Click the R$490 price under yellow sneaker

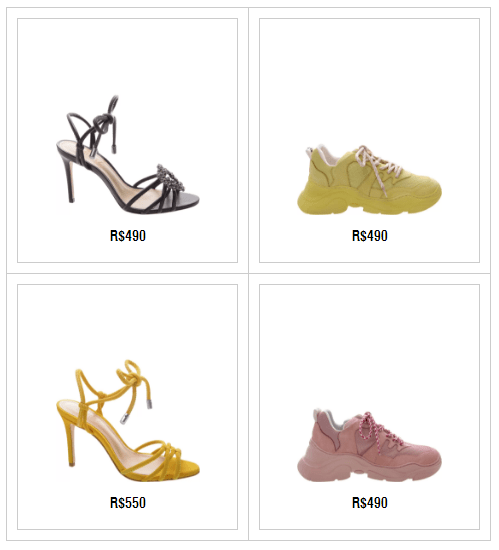[x=370, y=236]
